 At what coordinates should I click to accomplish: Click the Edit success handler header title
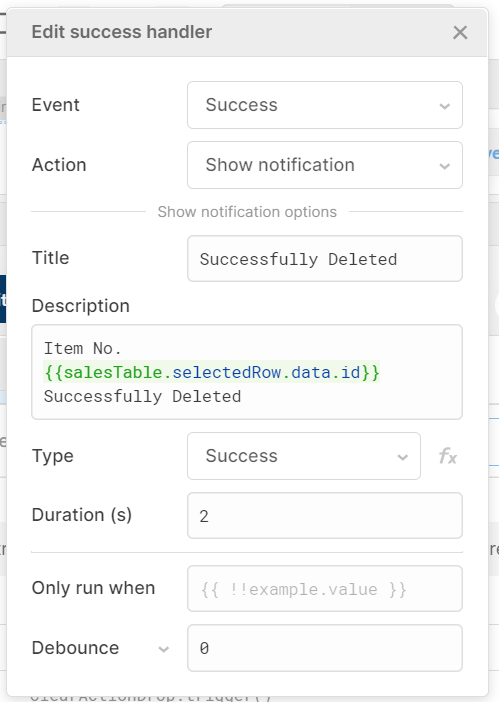[x=122, y=32]
